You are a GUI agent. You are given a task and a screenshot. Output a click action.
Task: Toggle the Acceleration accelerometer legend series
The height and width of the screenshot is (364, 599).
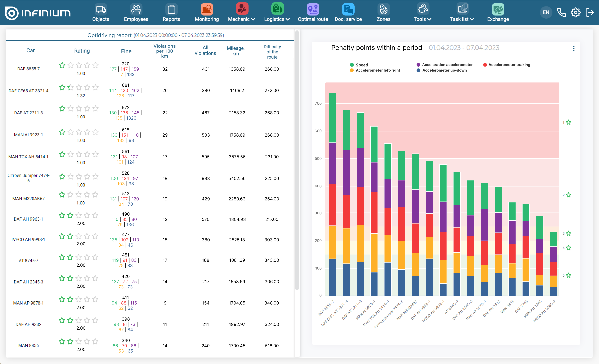[445, 65]
